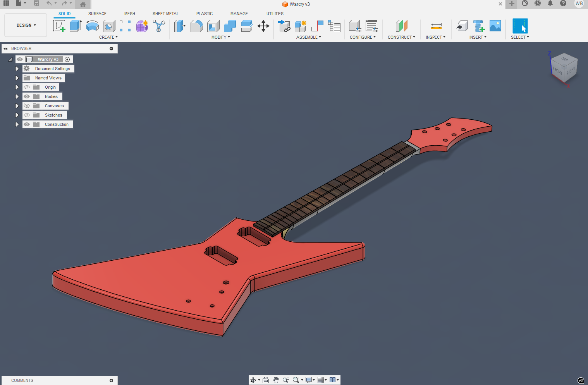Viewport: 588px width, 385px height.
Task: Open the Insert Canvas image icon
Action: pos(495,26)
